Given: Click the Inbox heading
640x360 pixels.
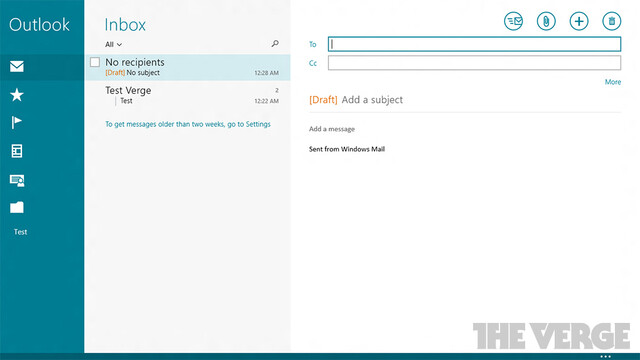Looking at the screenshot, I should (x=125, y=25).
